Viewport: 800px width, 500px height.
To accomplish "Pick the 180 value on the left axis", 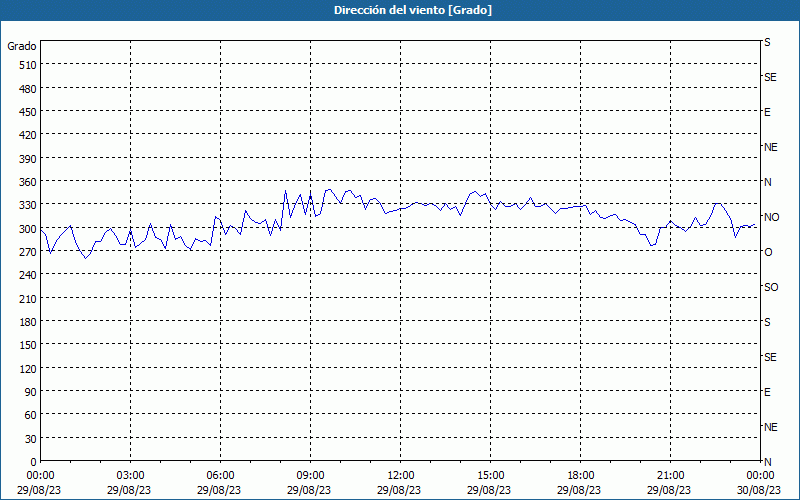I will 29,322.
